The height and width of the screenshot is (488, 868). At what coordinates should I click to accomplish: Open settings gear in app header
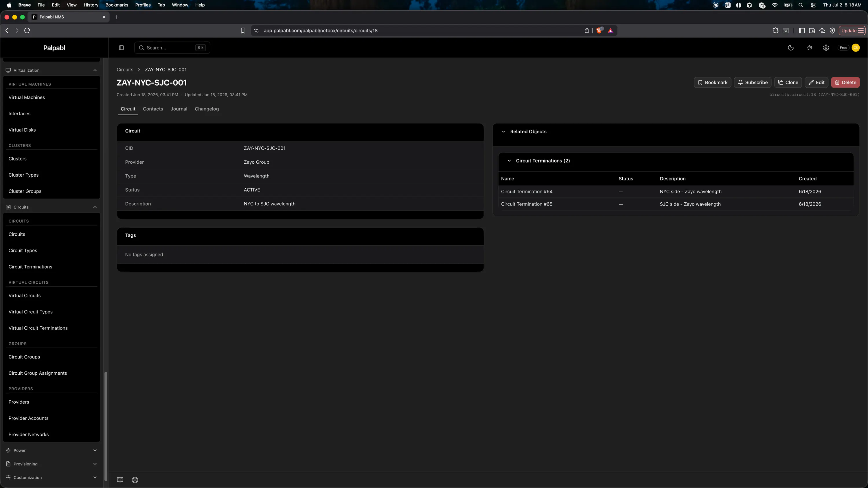coord(826,47)
